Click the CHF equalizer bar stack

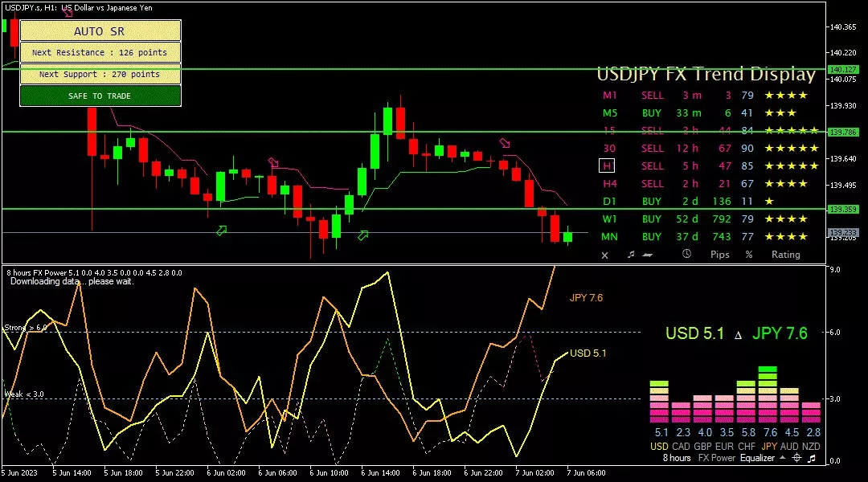coord(746,402)
